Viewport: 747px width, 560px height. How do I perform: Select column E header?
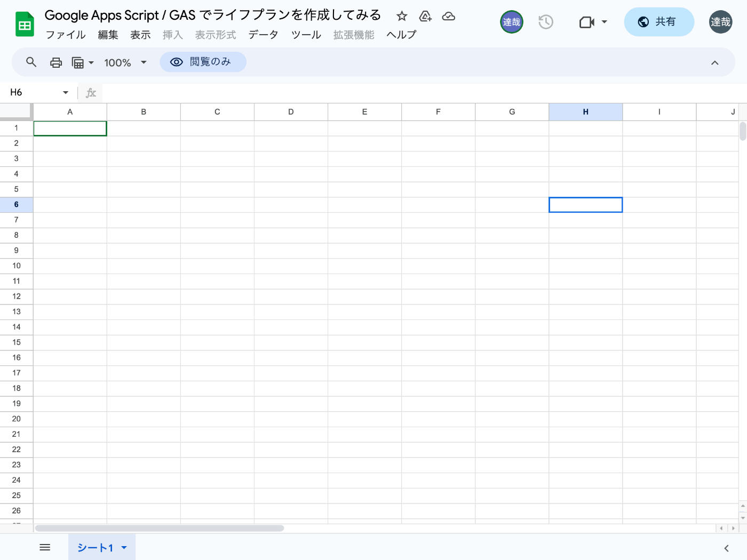coord(364,112)
